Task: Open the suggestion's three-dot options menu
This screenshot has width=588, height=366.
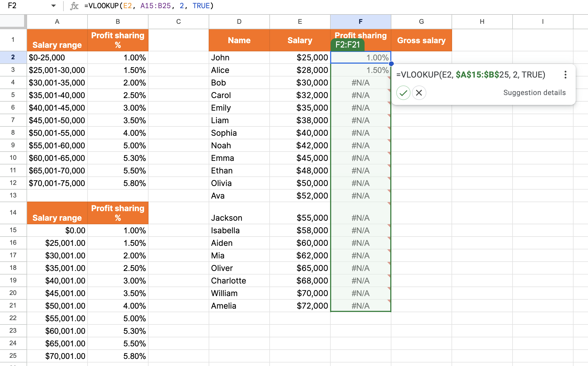Action: (x=565, y=75)
